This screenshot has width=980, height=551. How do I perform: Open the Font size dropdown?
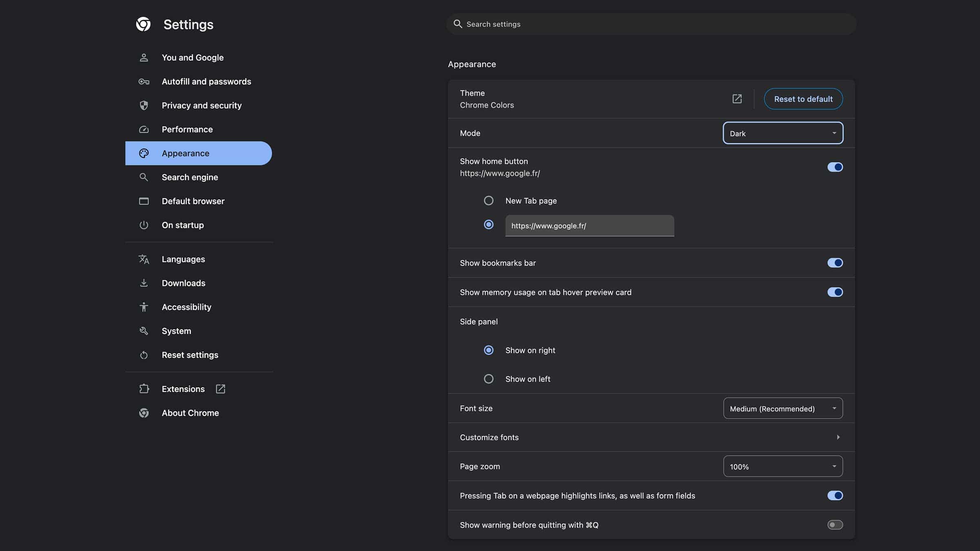coord(783,408)
